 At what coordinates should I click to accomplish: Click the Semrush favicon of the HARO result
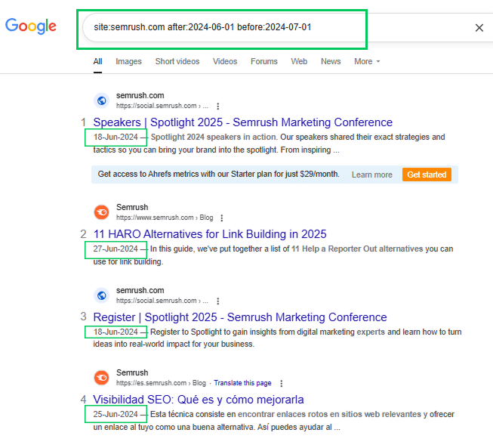pos(102,212)
